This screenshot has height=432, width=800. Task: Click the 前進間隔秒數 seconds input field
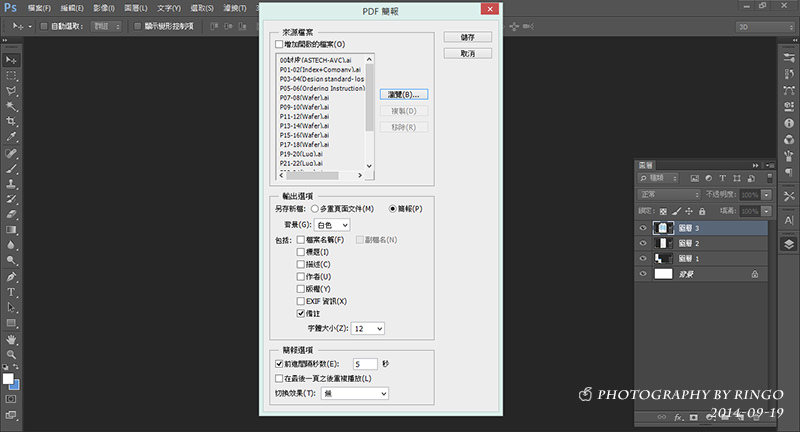365,364
